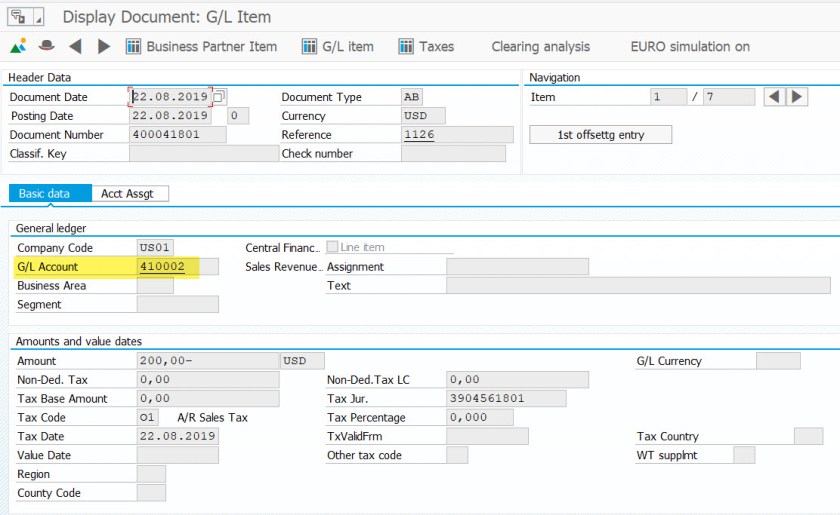Image resolution: width=840 pixels, height=515 pixels.
Task: Click the posting period field showing 0
Action: click(237, 116)
